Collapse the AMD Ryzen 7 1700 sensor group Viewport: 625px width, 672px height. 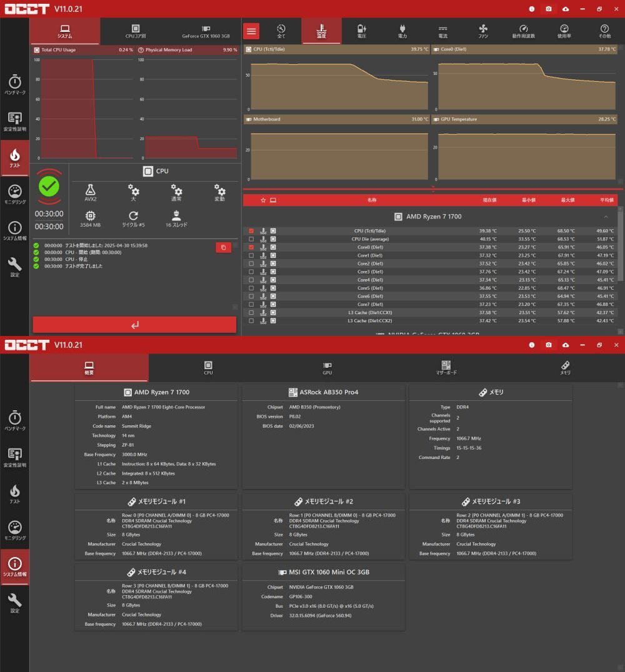coord(605,217)
